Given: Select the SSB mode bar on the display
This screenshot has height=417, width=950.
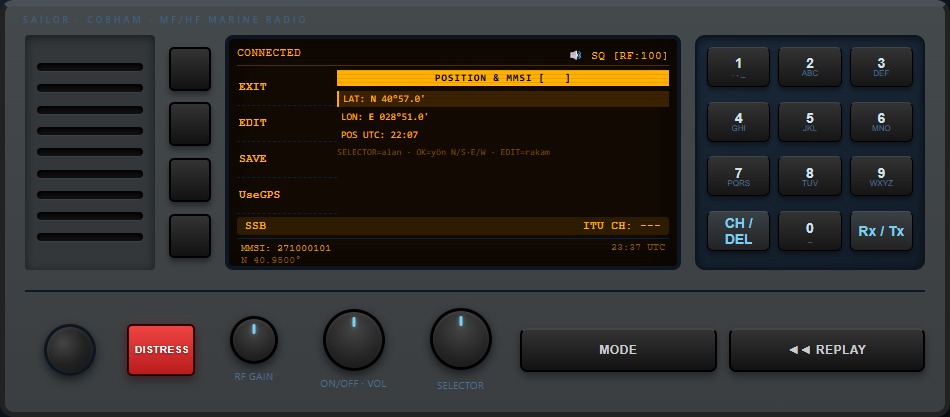Looking at the screenshot, I should [453, 226].
